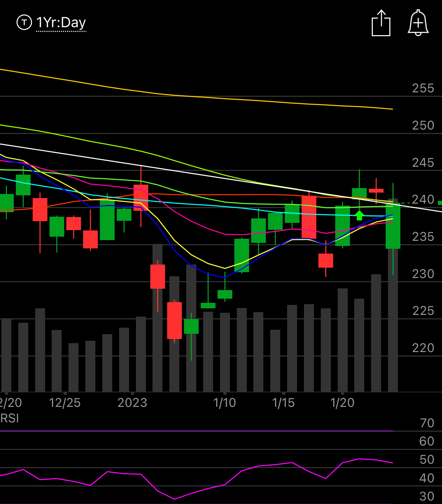Open the 1Yr:Day timeframe selector

(x=61, y=23)
